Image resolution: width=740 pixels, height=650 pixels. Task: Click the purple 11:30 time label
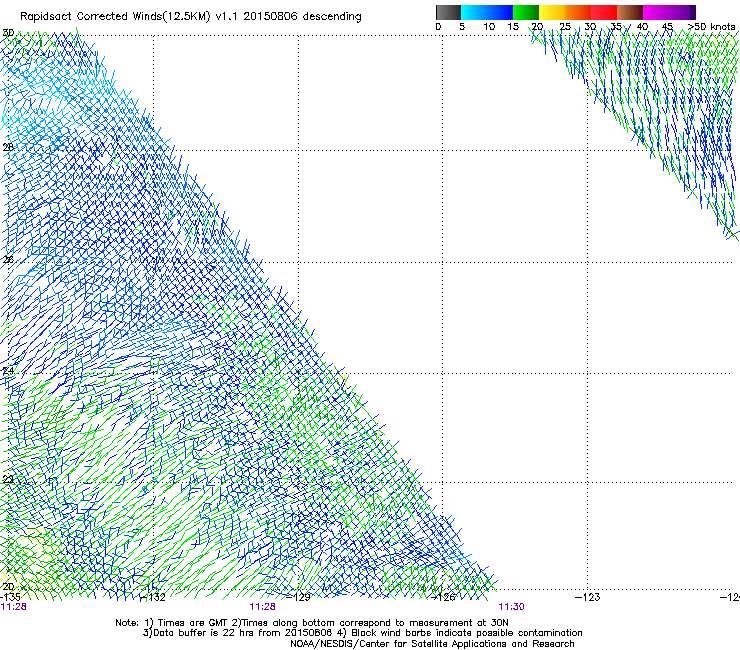tap(512, 607)
